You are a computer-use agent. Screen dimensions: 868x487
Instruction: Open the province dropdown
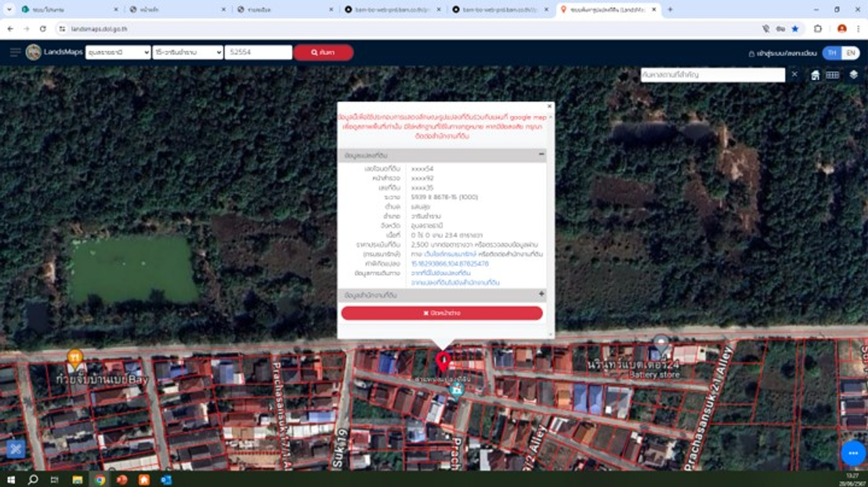(118, 52)
